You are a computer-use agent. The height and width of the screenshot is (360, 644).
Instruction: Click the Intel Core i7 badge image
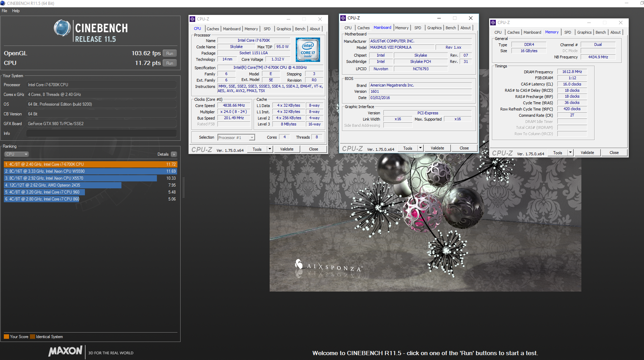coord(308,50)
